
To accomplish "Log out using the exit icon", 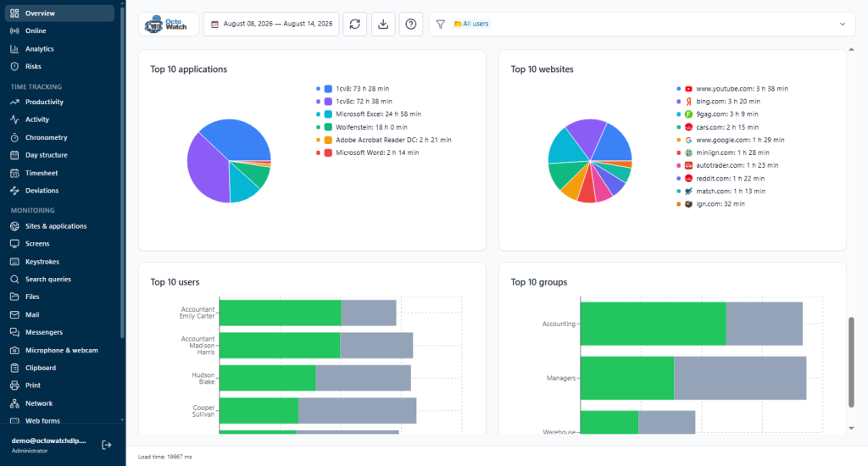I will click(x=106, y=445).
